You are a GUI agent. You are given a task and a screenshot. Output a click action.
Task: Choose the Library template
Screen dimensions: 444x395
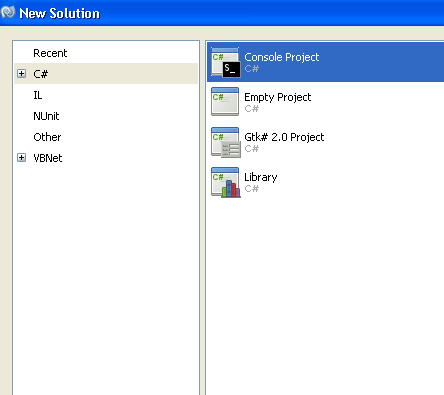pos(325,182)
